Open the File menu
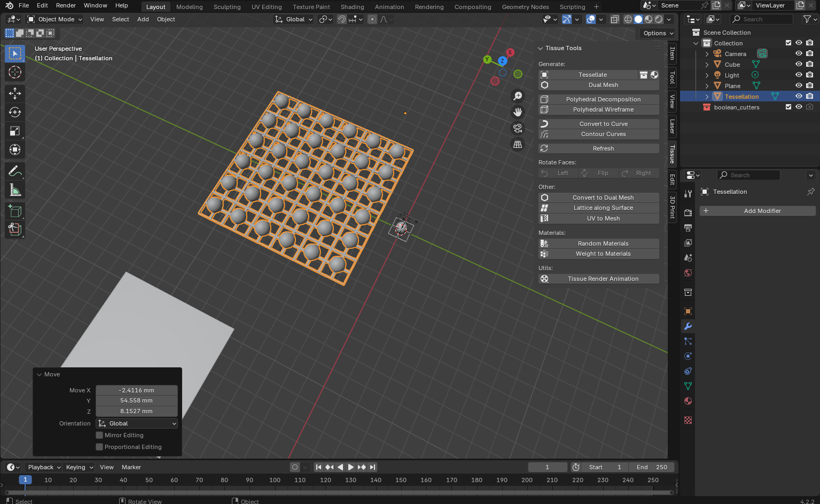Screen dimensions: 820x504 click(x=24, y=5)
